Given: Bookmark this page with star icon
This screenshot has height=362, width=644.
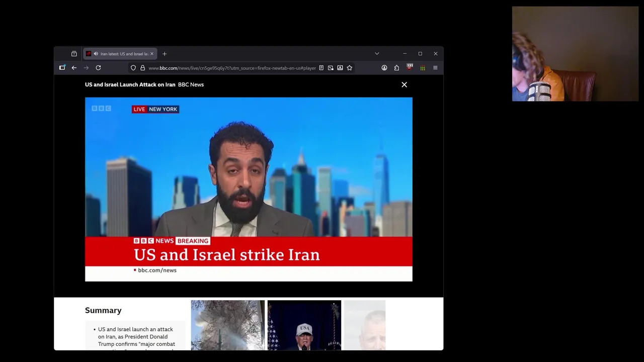Looking at the screenshot, I should (350, 68).
